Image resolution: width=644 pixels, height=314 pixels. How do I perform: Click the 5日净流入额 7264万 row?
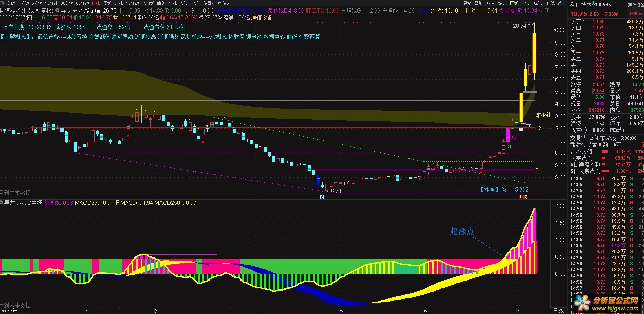(607, 164)
